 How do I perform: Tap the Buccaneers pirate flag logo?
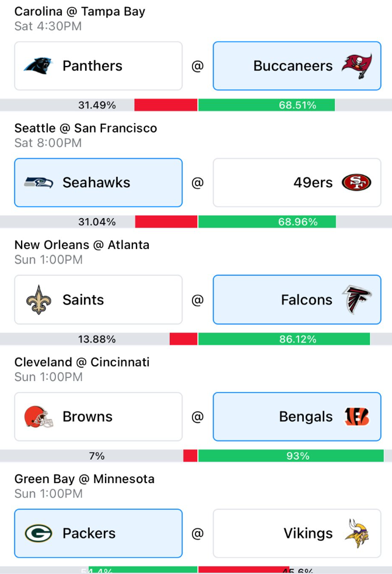(x=357, y=66)
